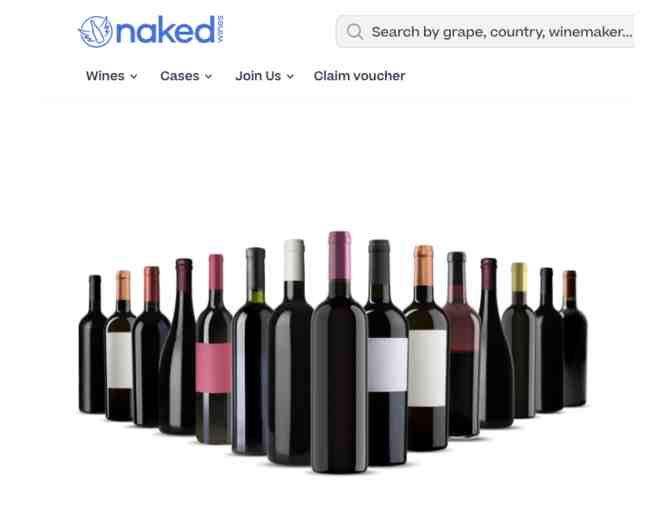672x510 pixels.
Task: Choose the bottle with the white capsule
Action: pyautogui.click(x=291, y=352)
